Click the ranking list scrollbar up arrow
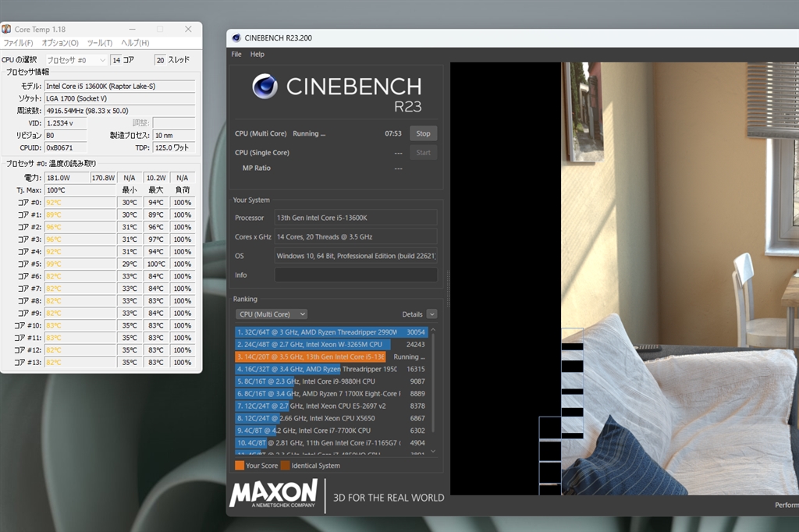This screenshot has width=799, height=532. pos(433,330)
